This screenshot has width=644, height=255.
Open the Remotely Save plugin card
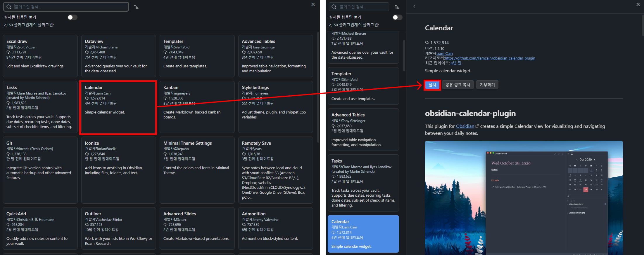point(275,170)
